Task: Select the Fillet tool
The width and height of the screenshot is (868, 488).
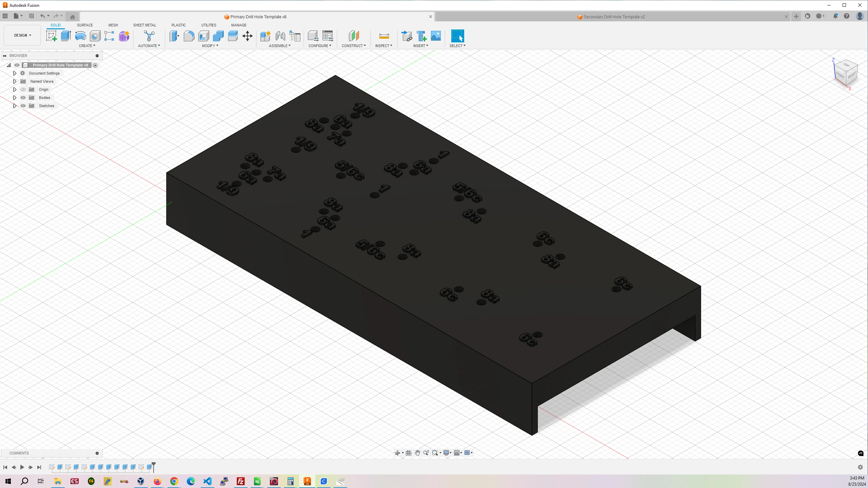Action: (x=189, y=36)
